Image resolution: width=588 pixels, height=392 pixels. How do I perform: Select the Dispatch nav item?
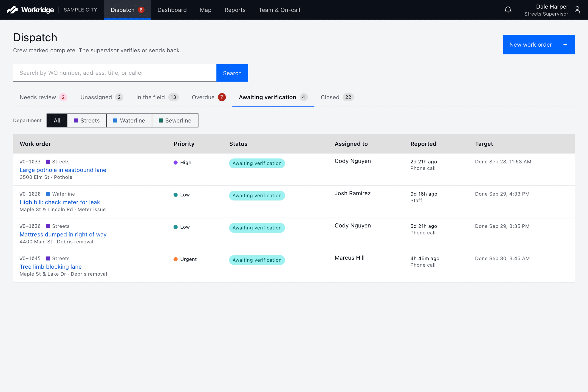point(127,10)
